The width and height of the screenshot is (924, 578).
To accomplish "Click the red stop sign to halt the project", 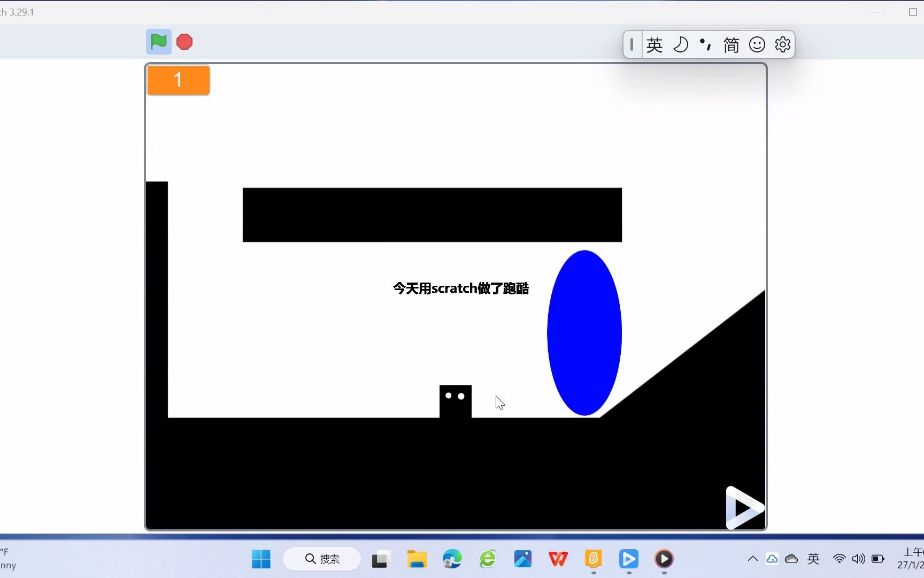I will pos(184,42).
